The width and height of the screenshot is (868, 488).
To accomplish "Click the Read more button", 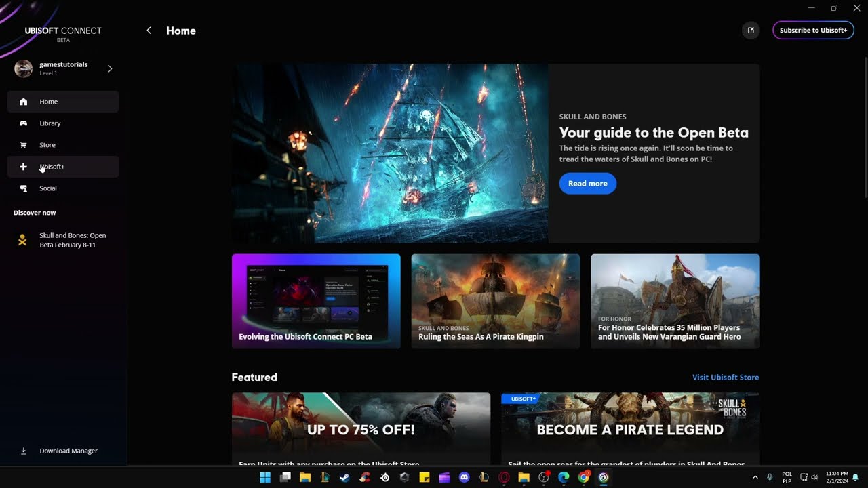I will click(588, 184).
